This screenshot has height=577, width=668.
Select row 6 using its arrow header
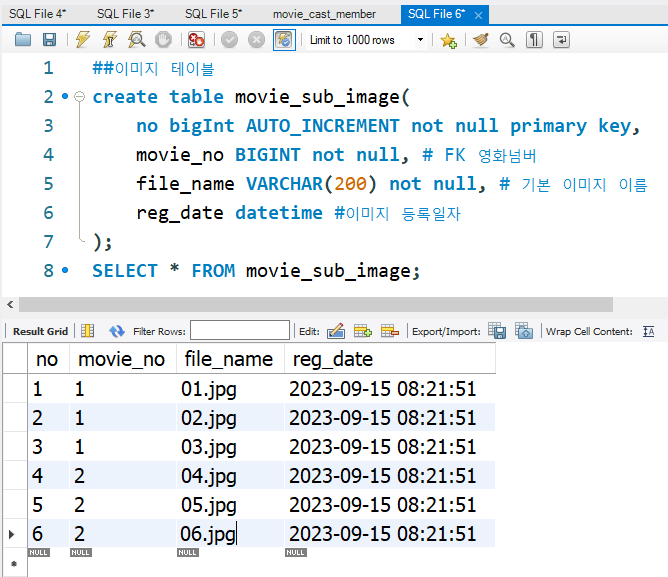click(14, 534)
